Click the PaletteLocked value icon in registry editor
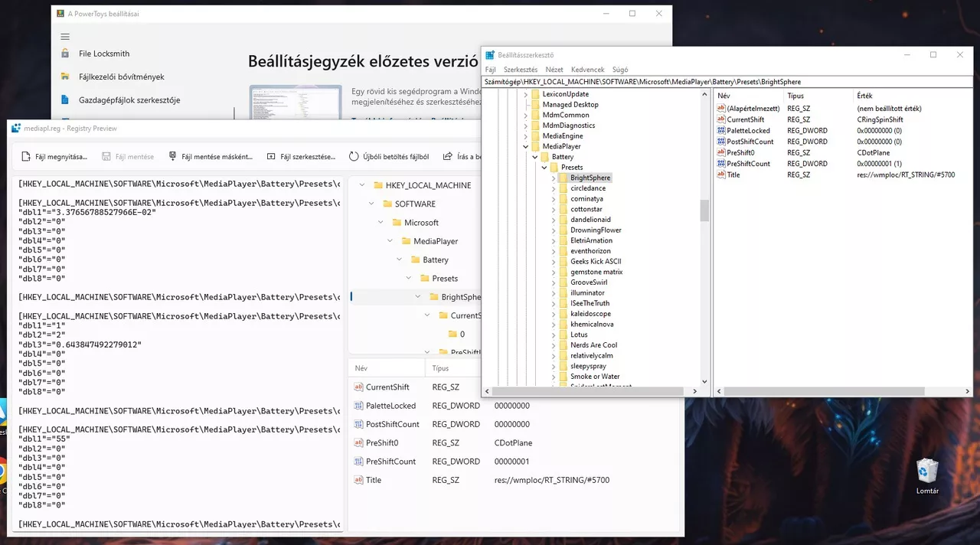Image resolution: width=980 pixels, height=545 pixels. coord(720,131)
